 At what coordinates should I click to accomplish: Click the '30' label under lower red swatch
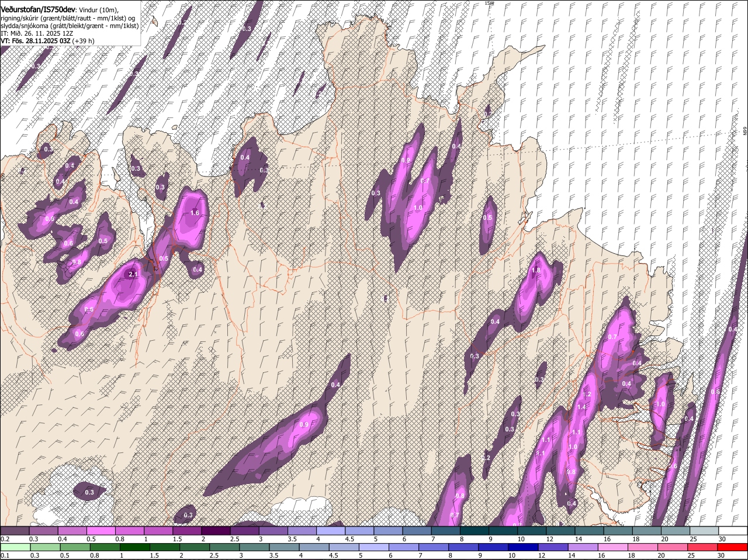721,555
